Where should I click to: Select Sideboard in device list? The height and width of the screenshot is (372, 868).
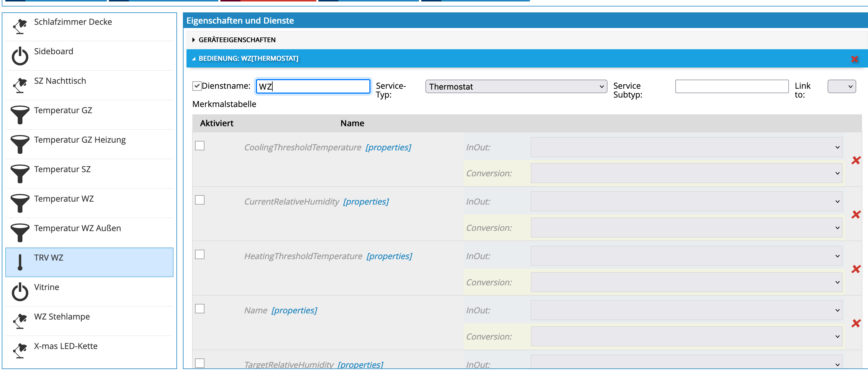click(x=89, y=56)
